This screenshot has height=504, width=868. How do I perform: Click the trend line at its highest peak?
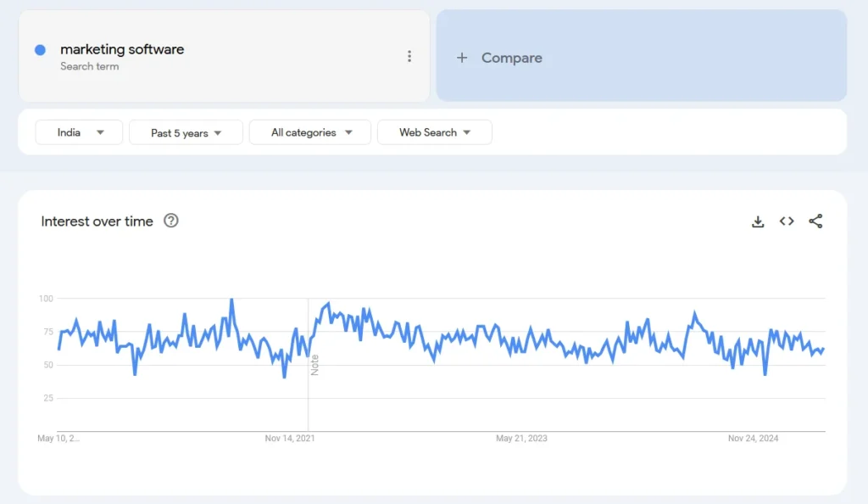tap(231, 299)
